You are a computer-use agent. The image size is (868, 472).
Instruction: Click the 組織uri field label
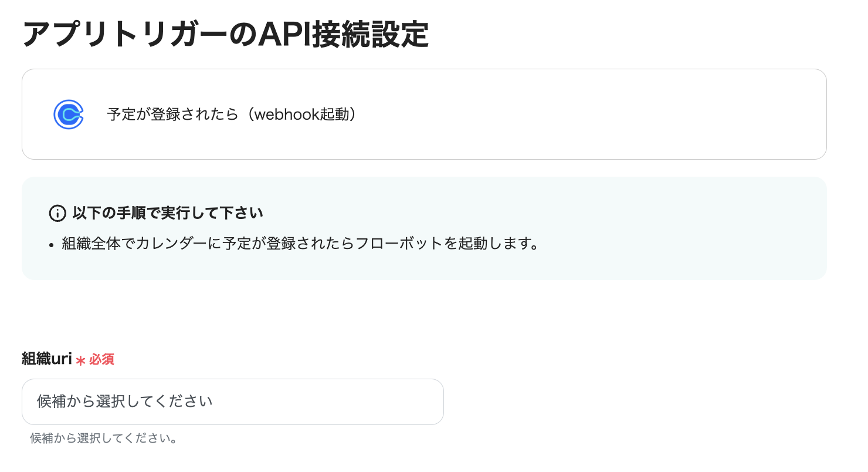click(46, 359)
